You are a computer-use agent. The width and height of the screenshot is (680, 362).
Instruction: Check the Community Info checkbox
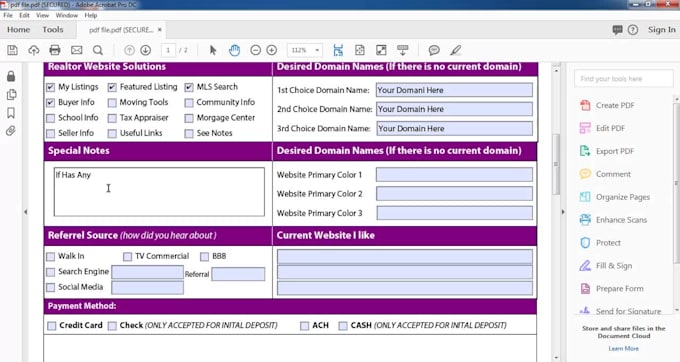[189, 103]
